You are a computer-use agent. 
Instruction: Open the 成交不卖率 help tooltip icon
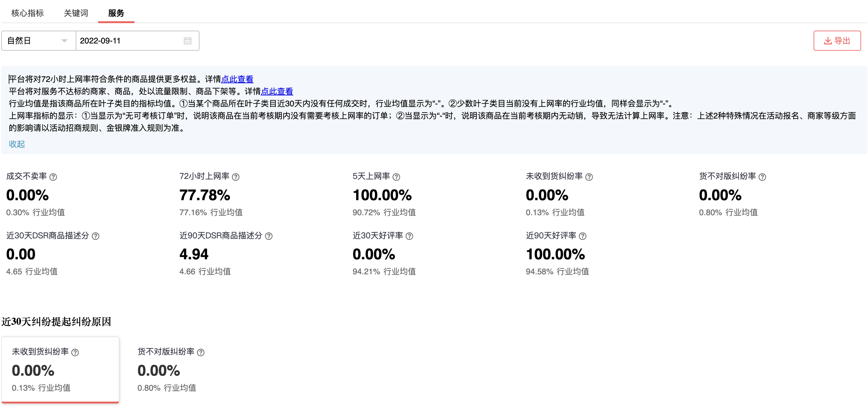(x=54, y=176)
